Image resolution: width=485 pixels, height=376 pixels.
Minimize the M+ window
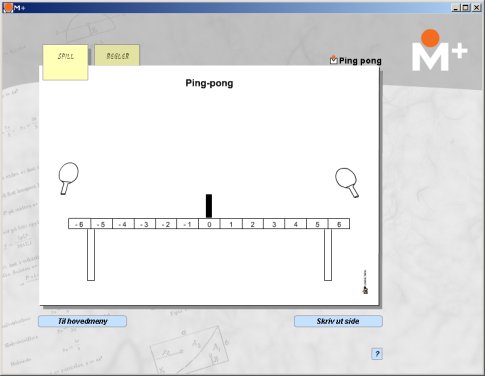tap(456, 7)
